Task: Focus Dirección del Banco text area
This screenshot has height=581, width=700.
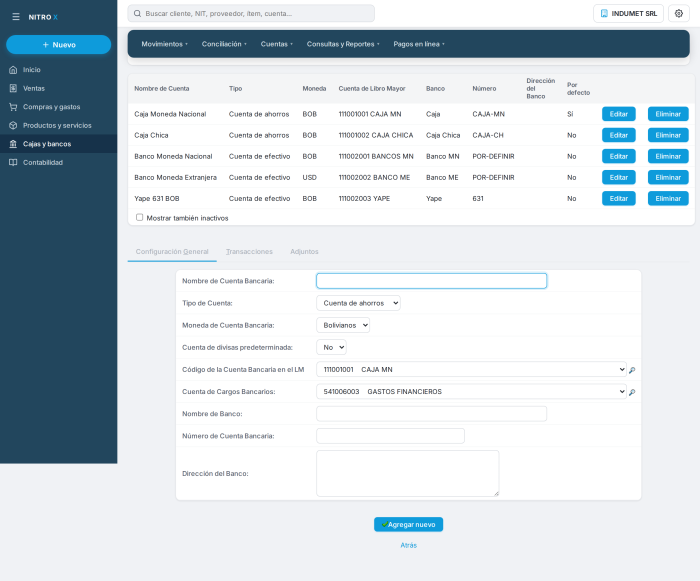Action: coord(408,473)
